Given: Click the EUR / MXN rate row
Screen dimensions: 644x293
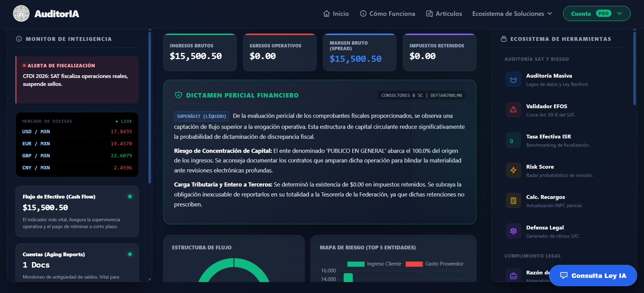Looking at the screenshot, I should [x=77, y=144].
